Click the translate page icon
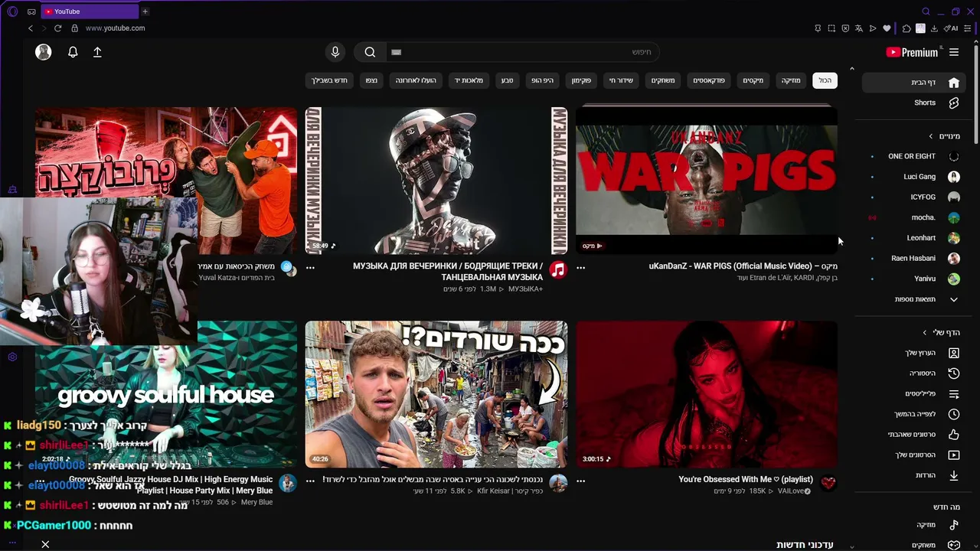Image resolution: width=980 pixels, height=551 pixels. point(859,28)
